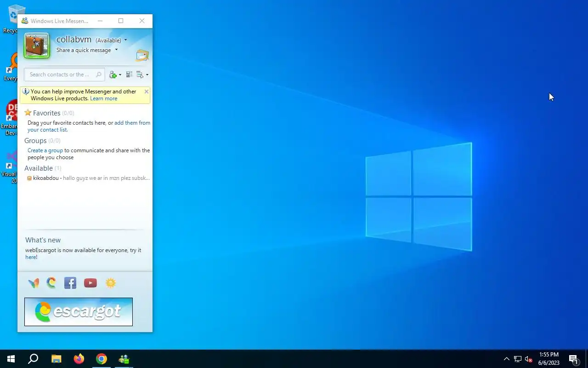
Task: Click the Messenger title bar app icon
Action: (x=25, y=21)
